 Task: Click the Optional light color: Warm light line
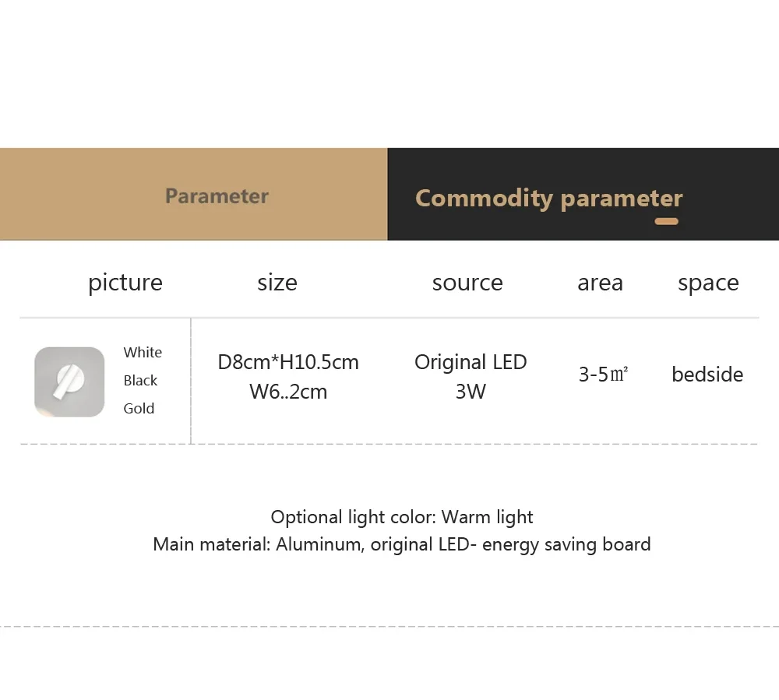point(402,517)
